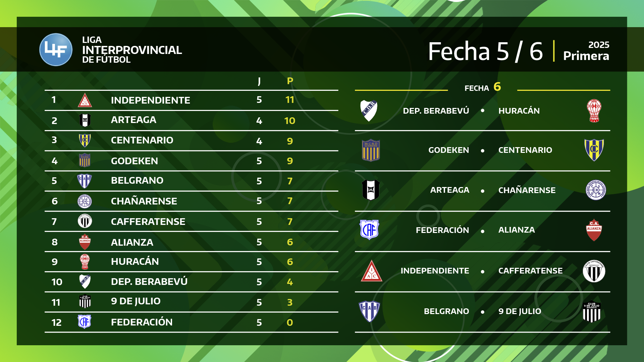Click the Centenario shield in standings row
The image size is (644, 362).
(x=85, y=140)
